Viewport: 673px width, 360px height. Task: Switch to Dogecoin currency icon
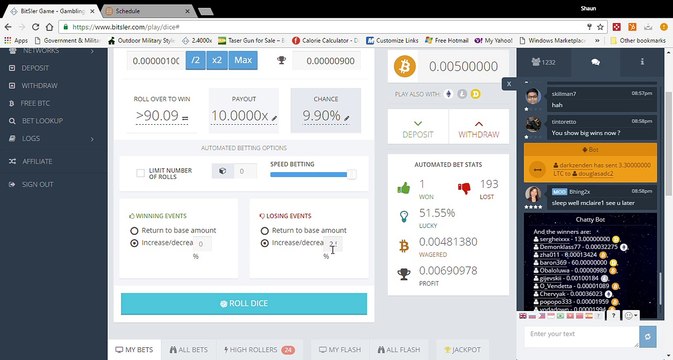click(x=475, y=94)
